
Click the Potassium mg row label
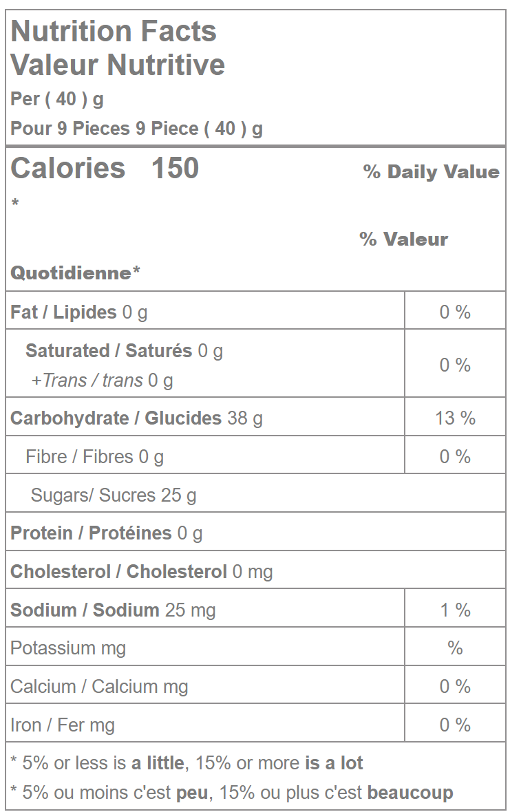(x=68, y=648)
